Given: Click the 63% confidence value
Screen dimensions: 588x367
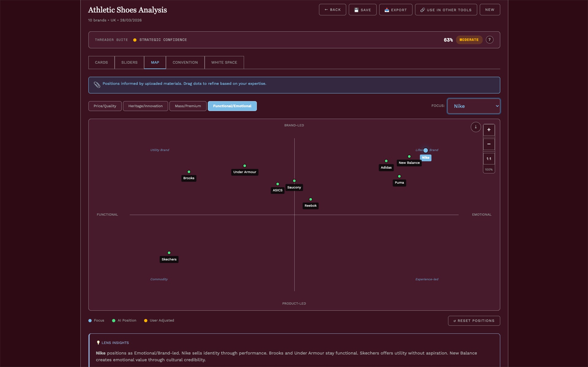Looking at the screenshot, I should coord(448,40).
